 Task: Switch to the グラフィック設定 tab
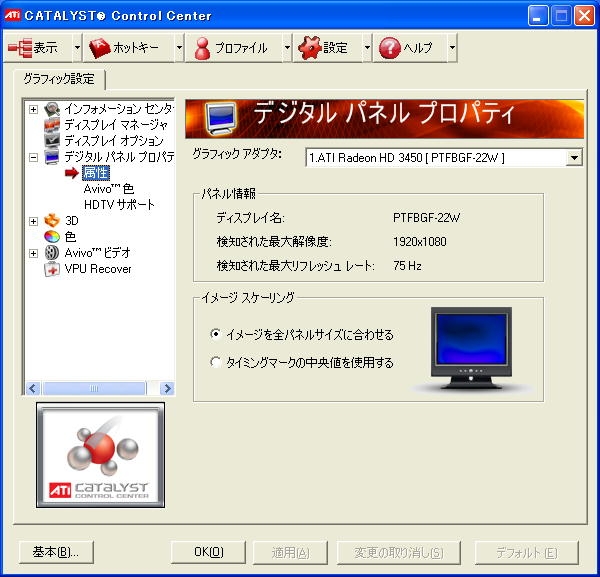(59, 79)
